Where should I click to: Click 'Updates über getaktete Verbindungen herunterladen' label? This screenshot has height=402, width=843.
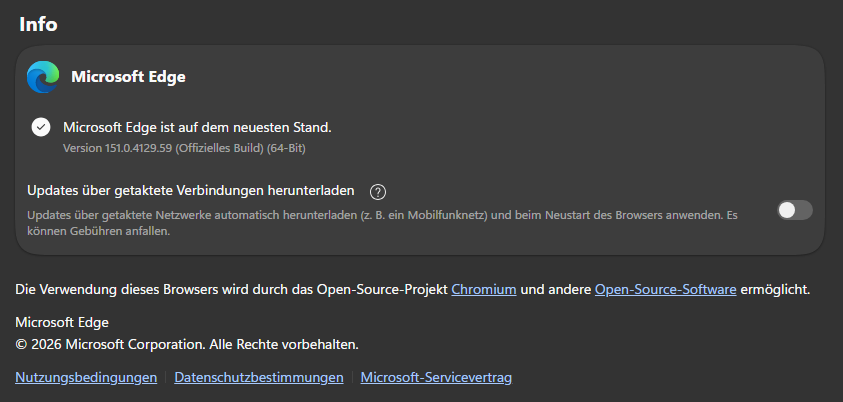coord(191,190)
